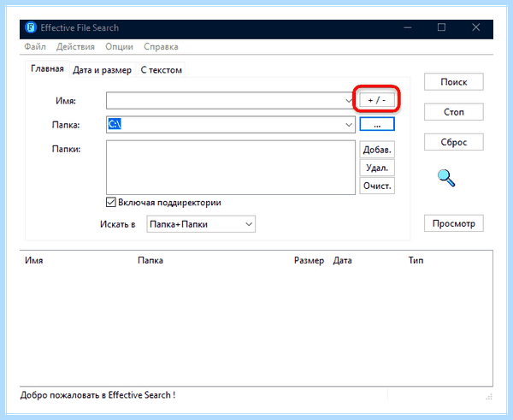Maximize the Effective File Search window

(x=441, y=27)
